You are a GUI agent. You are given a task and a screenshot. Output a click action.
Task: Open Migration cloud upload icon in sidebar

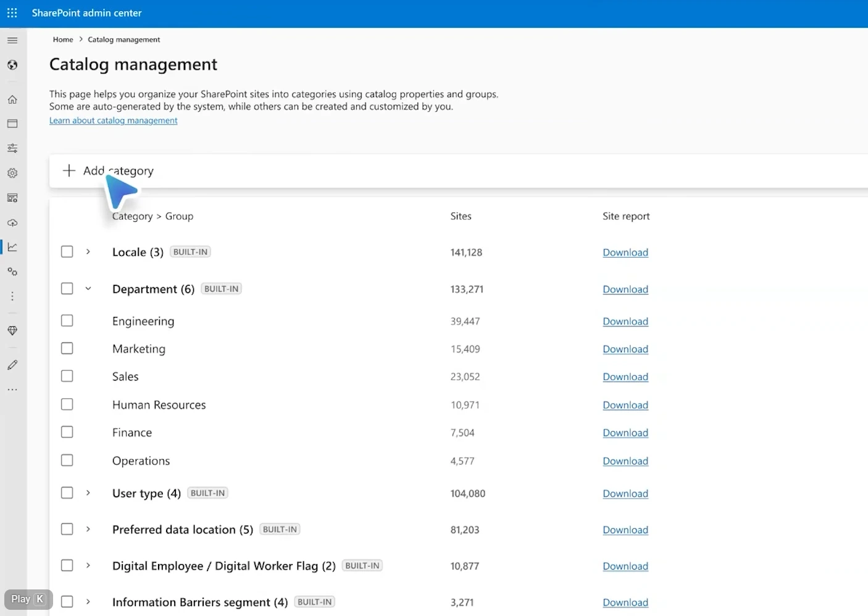pos(12,222)
